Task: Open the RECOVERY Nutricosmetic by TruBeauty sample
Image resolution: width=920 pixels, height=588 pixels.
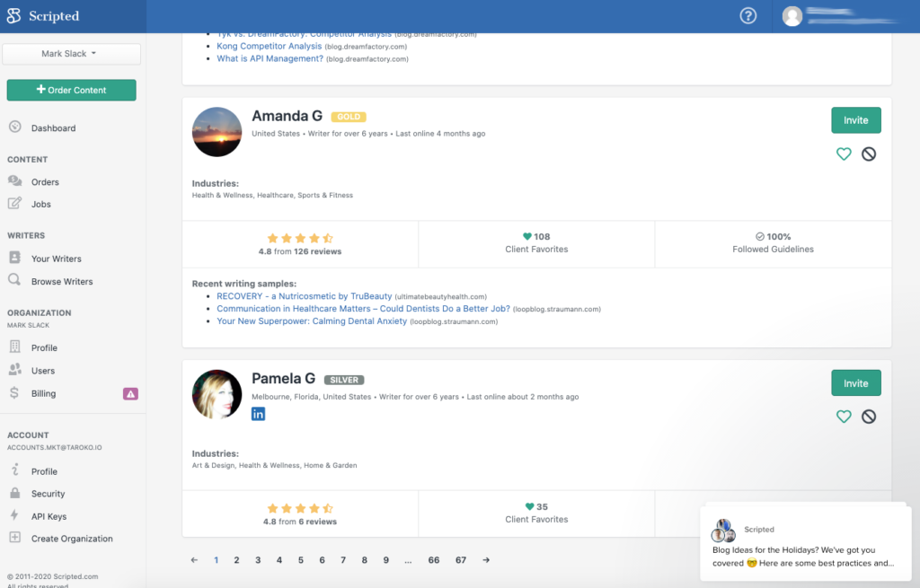Action: tap(304, 296)
